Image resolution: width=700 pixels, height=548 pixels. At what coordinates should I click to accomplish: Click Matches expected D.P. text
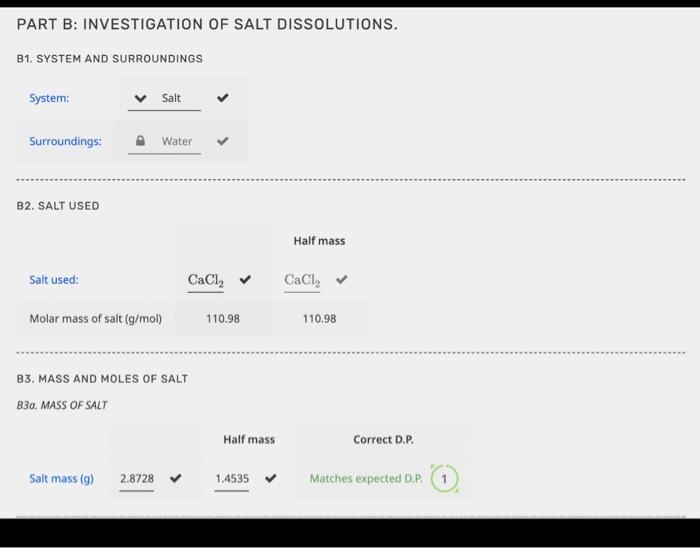click(x=366, y=478)
